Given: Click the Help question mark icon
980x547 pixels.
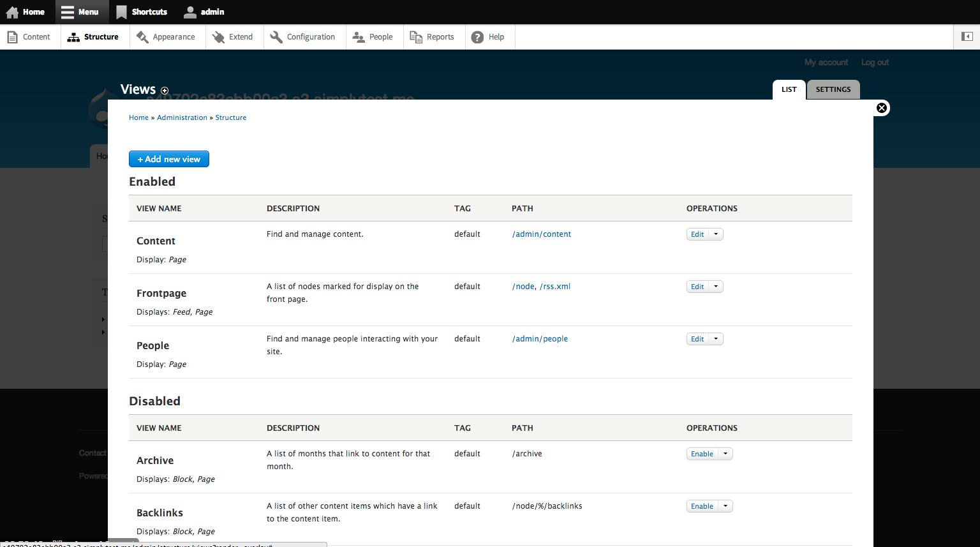Looking at the screenshot, I should (x=477, y=37).
